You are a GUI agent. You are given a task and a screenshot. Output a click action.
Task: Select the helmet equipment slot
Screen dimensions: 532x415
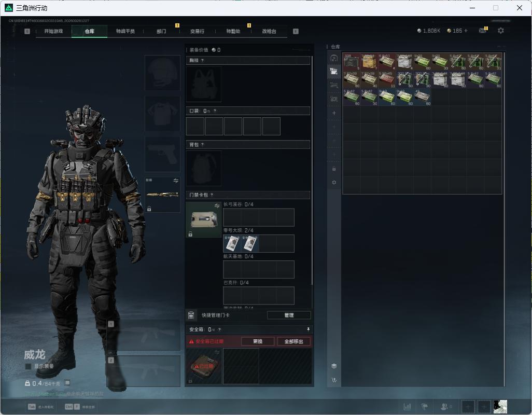162,73
